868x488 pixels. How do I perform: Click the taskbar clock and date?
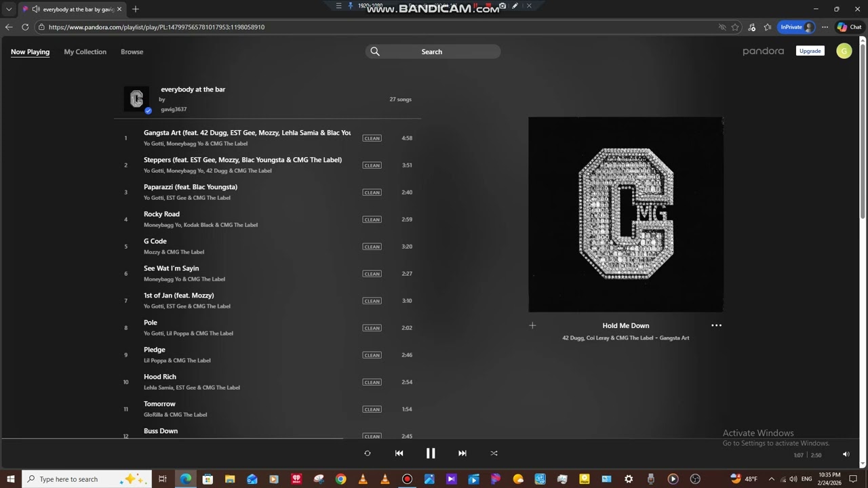pyautogui.click(x=830, y=479)
